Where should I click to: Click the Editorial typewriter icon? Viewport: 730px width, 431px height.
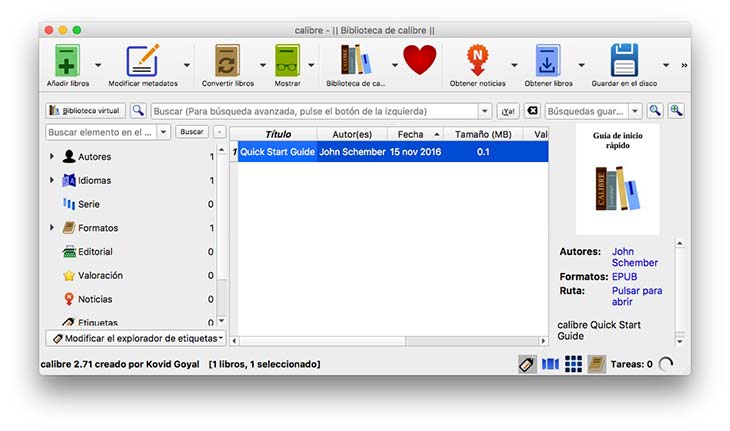[x=69, y=251]
